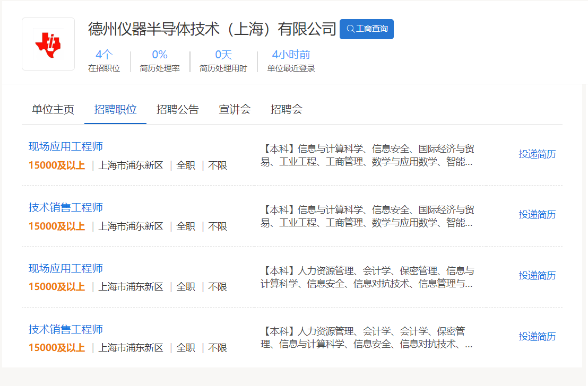Screen dimensions: 588x386
Task: Open the first 技术销售工程师 job listing
Action: coord(66,207)
